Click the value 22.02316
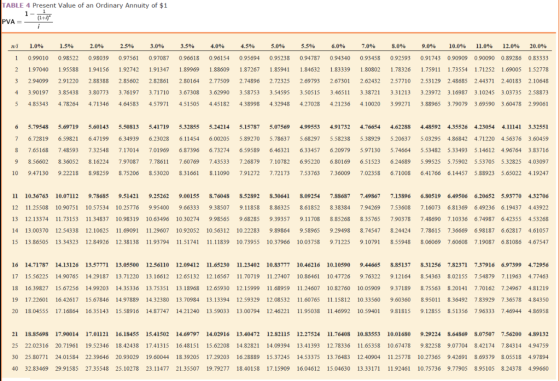This screenshot has height=381, width=560. click(37, 346)
